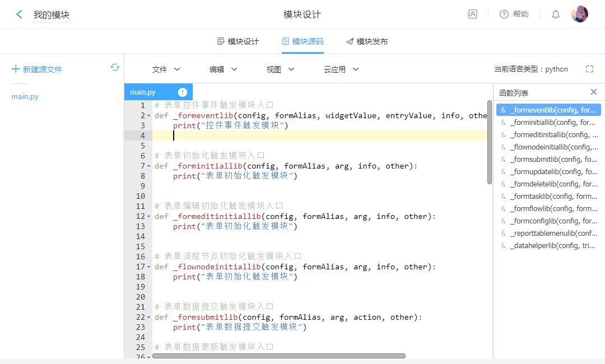Switch to the 模块发布 tab

(367, 41)
